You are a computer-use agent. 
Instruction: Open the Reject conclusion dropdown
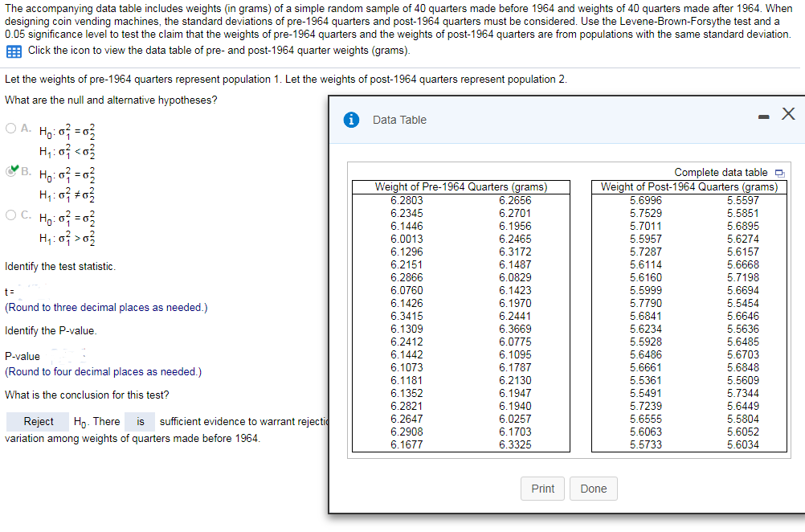point(37,421)
